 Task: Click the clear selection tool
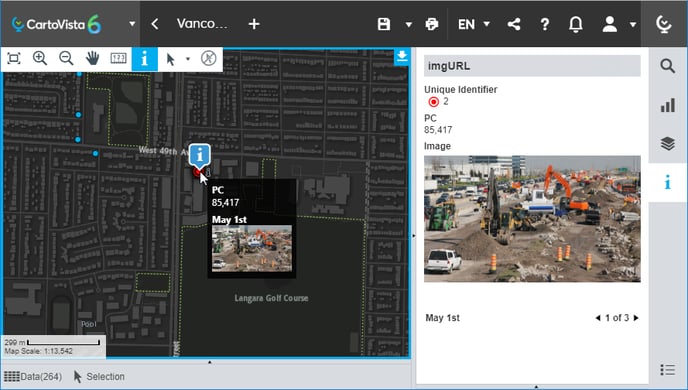[x=208, y=58]
